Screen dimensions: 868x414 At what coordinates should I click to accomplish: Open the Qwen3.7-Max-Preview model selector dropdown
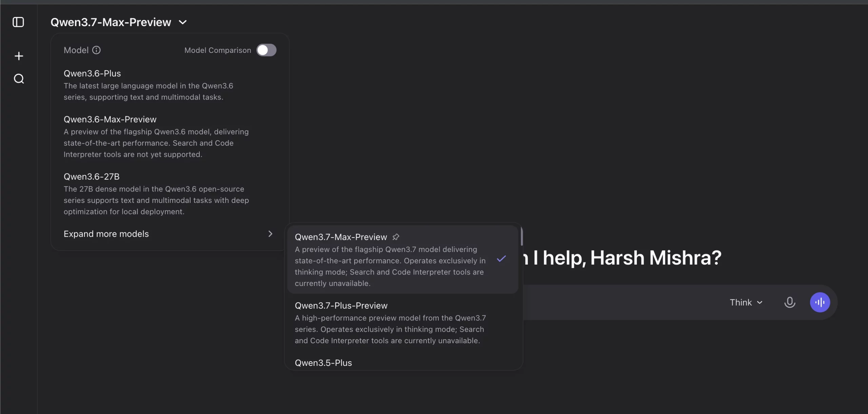[x=119, y=22]
